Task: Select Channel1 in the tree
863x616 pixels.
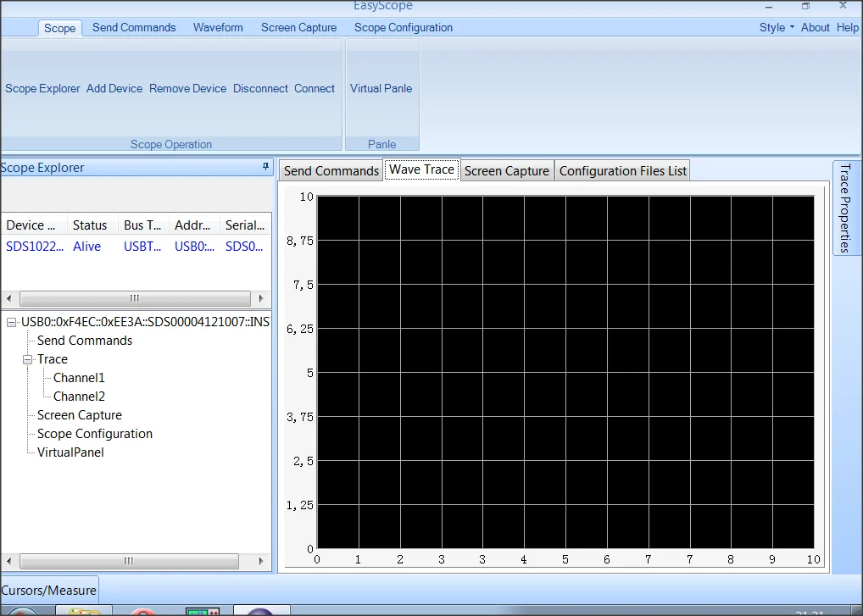Action: 79,378
